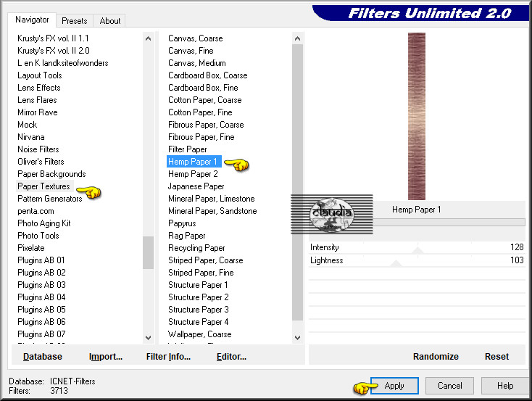532x401 pixels.
Task: Select Mineral Paper, Limestone filter
Action: [212, 199]
